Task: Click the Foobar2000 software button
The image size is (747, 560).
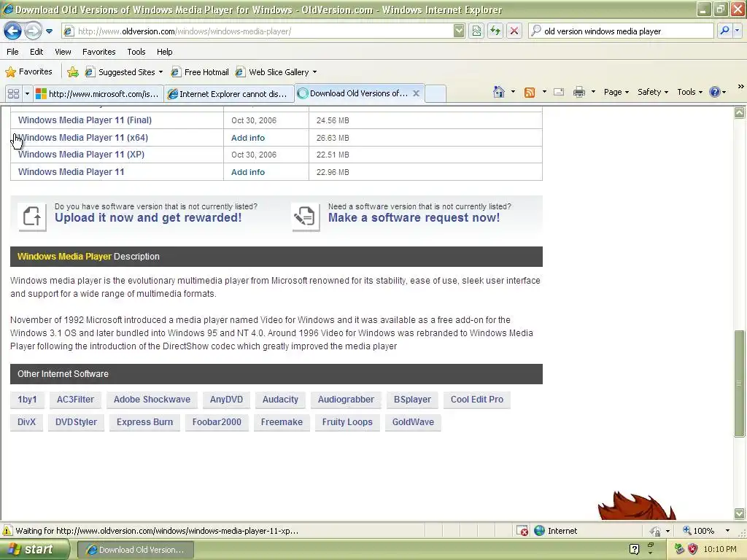Action: pyautogui.click(x=217, y=422)
